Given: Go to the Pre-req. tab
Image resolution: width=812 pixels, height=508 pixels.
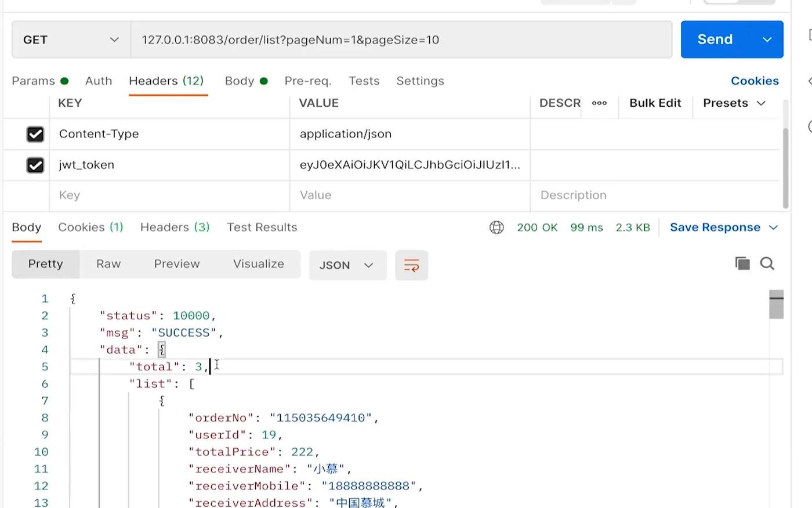Looking at the screenshot, I should (308, 81).
